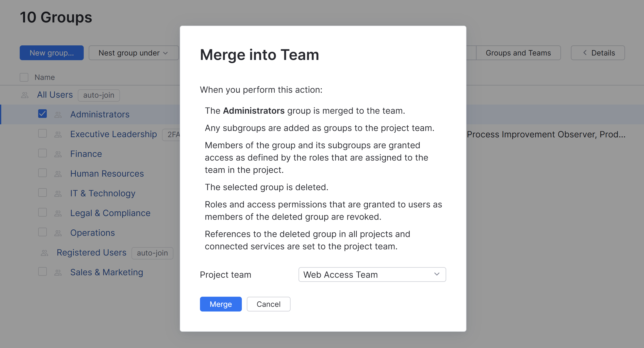
Task: Click the group icon beside Sales & Marketing
Action: click(x=58, y=272)
